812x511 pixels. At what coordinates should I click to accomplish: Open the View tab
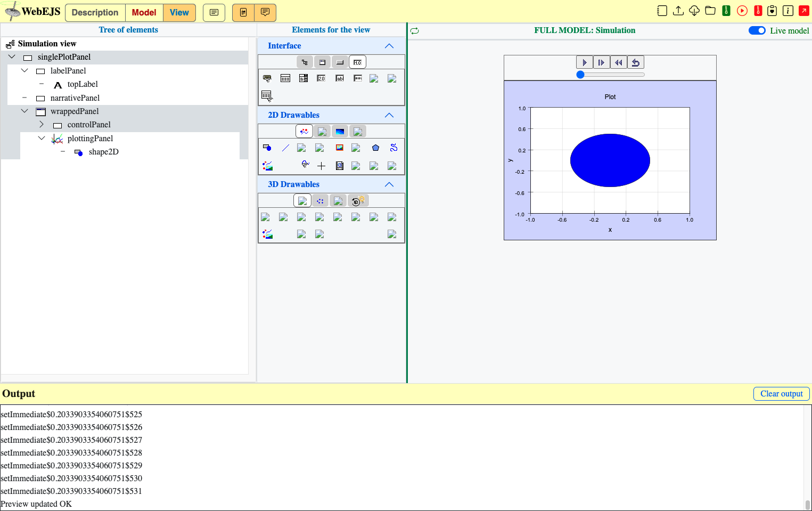[x=179, y=12]
